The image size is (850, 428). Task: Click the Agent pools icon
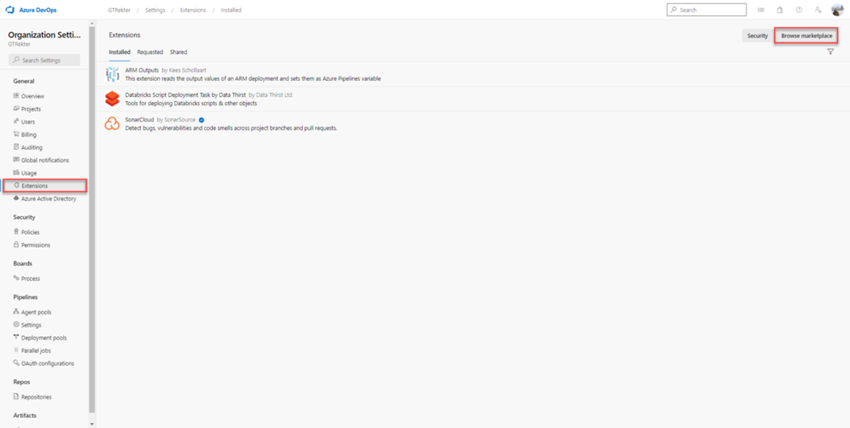click(x=16, y=312)
